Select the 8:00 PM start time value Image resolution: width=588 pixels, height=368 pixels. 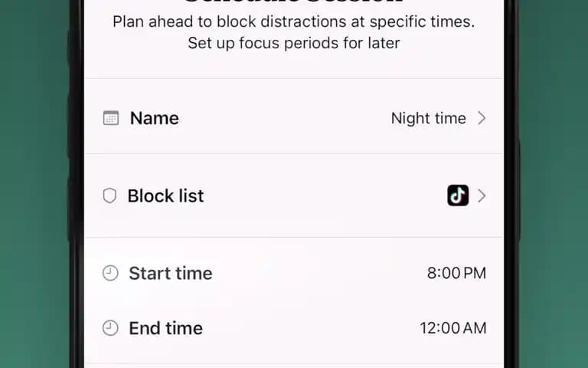tap(456, 273)
